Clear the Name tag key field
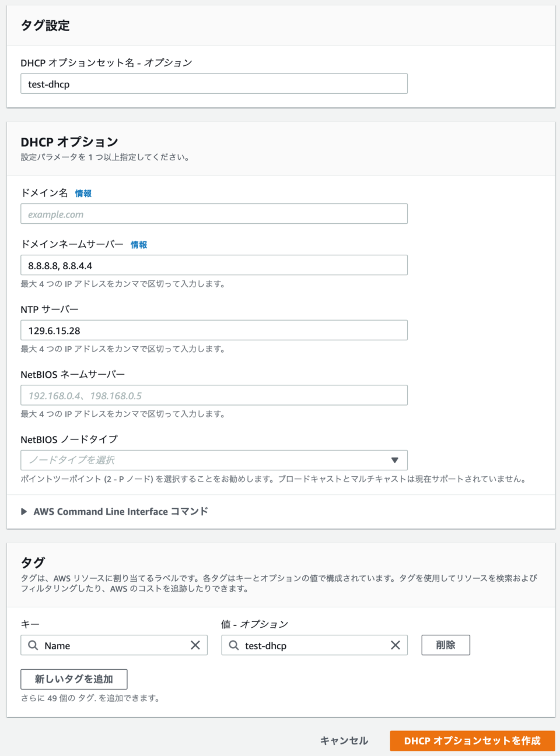 [x=195, y=645]
